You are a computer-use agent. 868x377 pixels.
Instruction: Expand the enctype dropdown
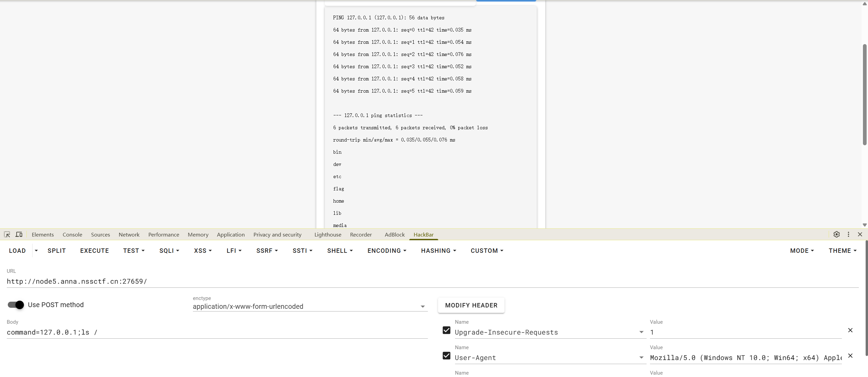pos(422,306)
